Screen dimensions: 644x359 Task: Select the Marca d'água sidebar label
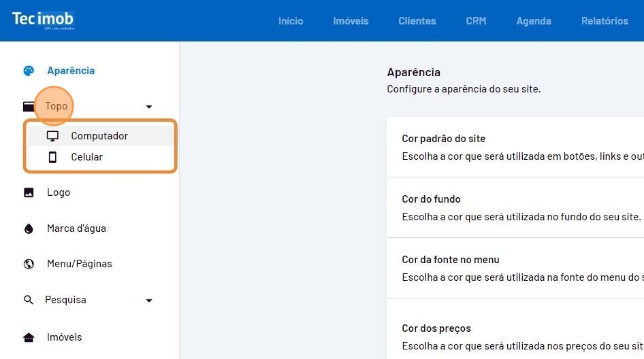pyautogui.click(x=76, y=228)
